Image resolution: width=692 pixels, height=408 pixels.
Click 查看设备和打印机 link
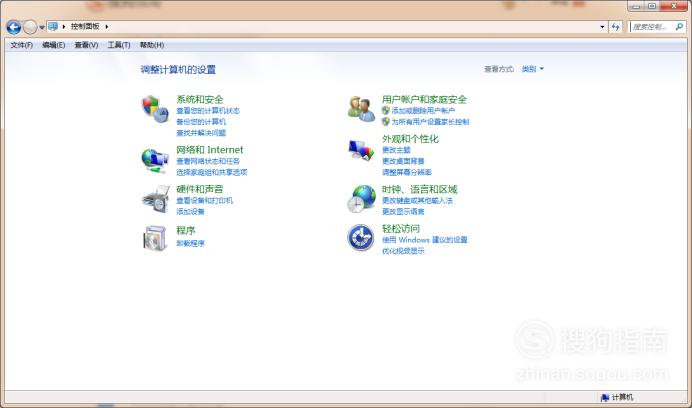(204, 200)
